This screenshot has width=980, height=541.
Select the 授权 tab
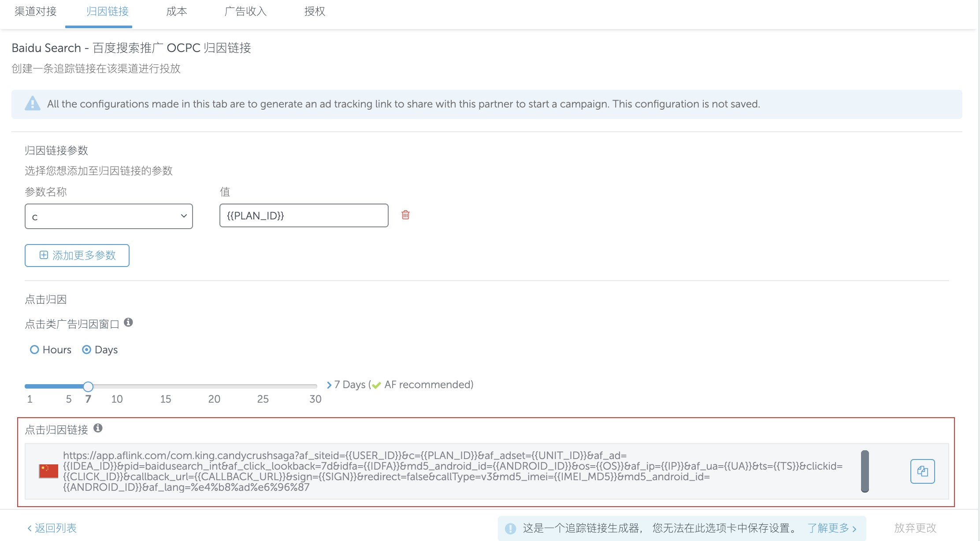[315, 11]
